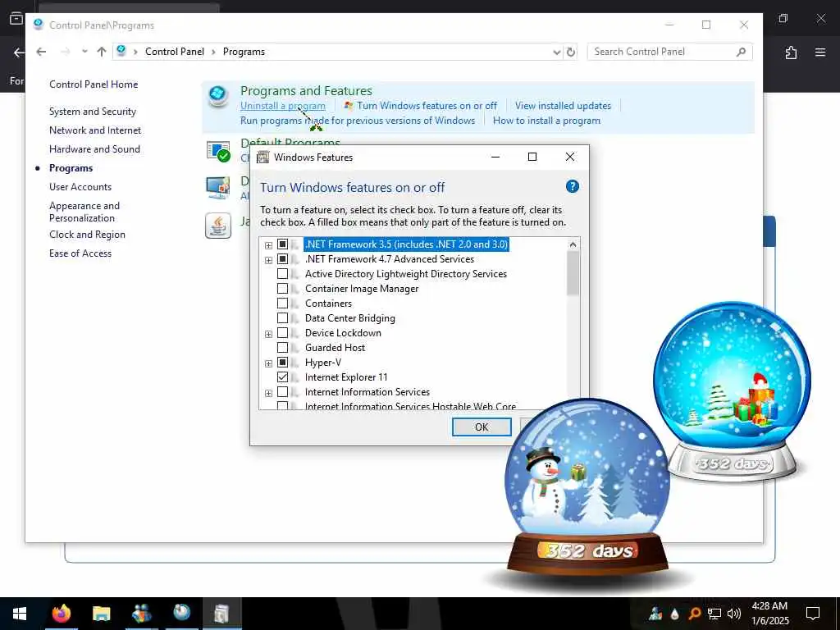Screen dimensions: 840x630
Task: Expand .NET Framework 4.7 Advanced Services node
Action: click(268, 260)
